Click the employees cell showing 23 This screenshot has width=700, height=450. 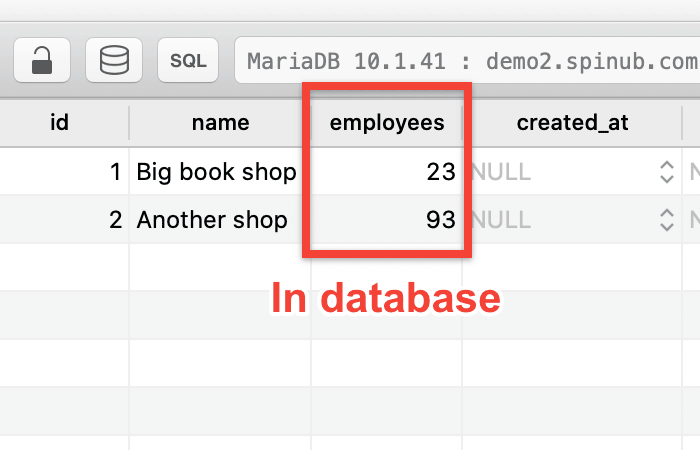tap(387, 172)
